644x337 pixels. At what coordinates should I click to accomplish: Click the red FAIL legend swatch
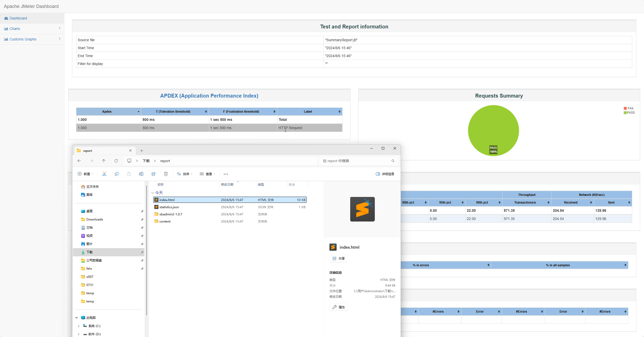[625, 108]
